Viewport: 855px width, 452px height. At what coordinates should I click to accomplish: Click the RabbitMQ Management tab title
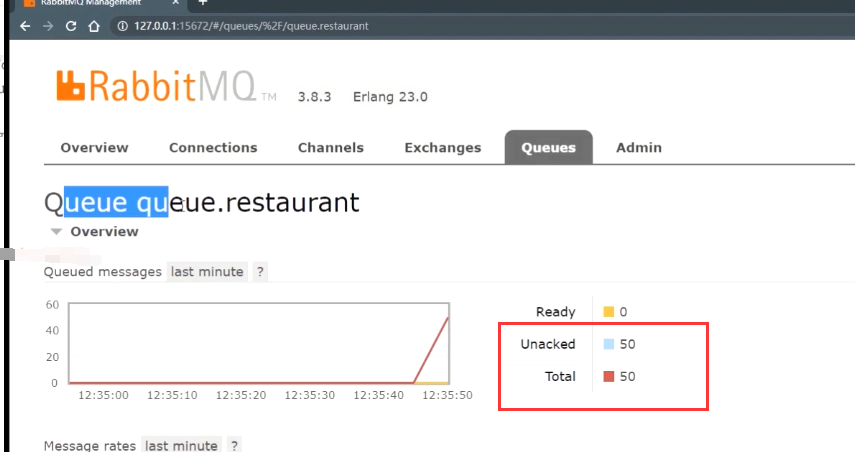point(91,3)
